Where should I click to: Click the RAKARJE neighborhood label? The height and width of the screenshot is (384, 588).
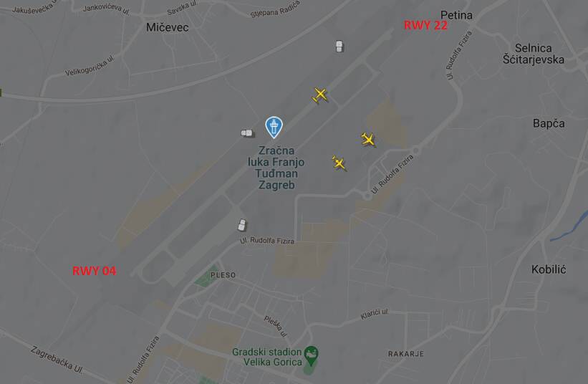pyautogui.click(x=406, y=354)
